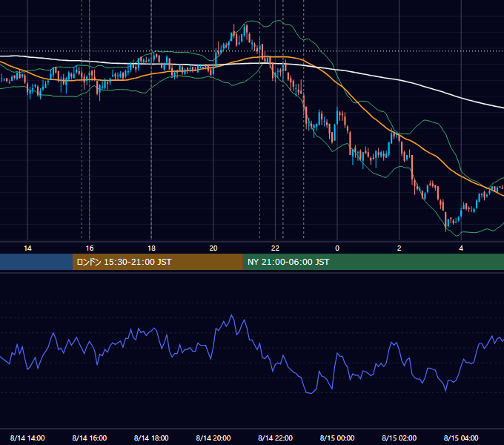Image resolution: width=504 pixels, height=445 pixels.
Task: Click the 22 hour axis label
Action: (x=275, y=248)
